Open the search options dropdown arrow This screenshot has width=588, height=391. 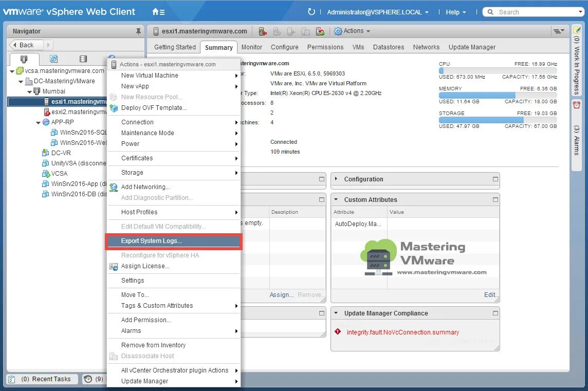click(580, 12)
